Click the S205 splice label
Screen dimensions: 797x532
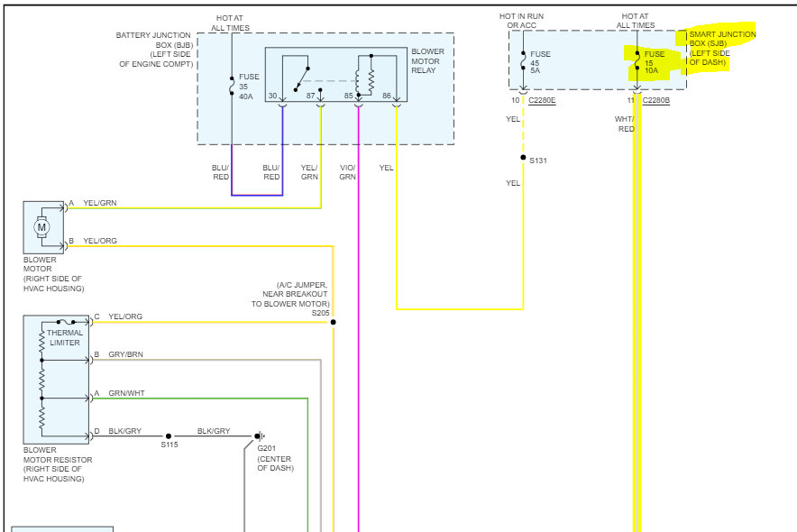coord(320,313)
